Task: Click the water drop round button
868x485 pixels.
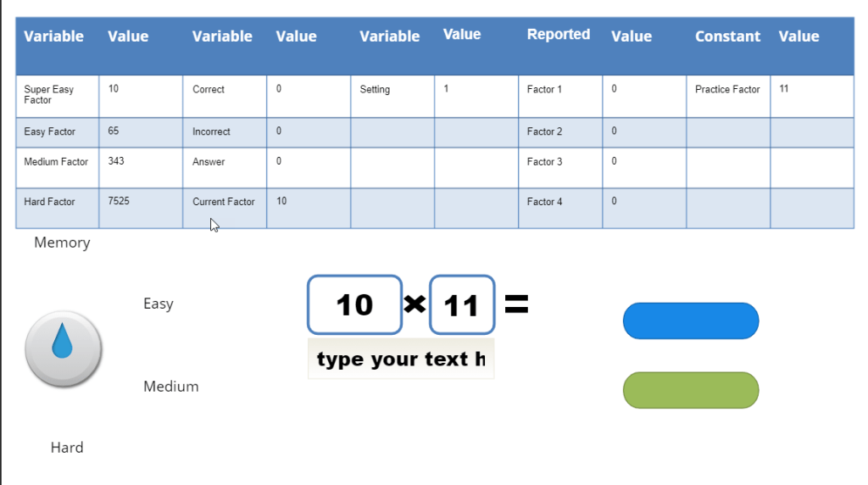Action: (64, 348)
